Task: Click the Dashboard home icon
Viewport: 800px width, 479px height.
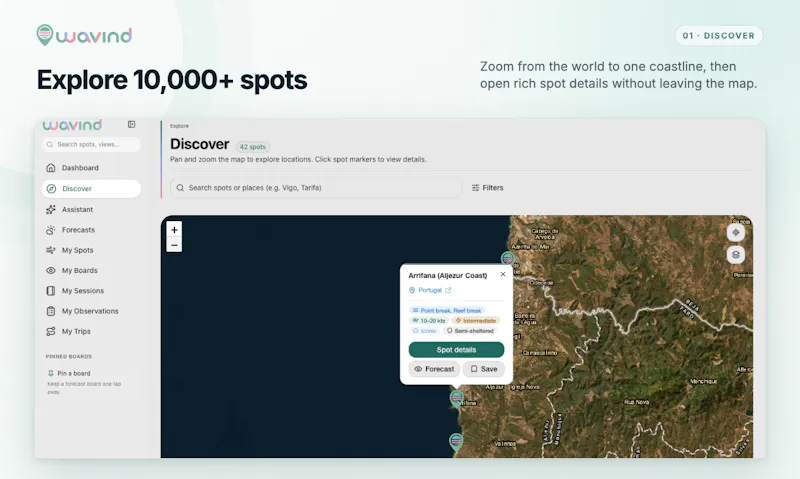Action: coord(51,168)
